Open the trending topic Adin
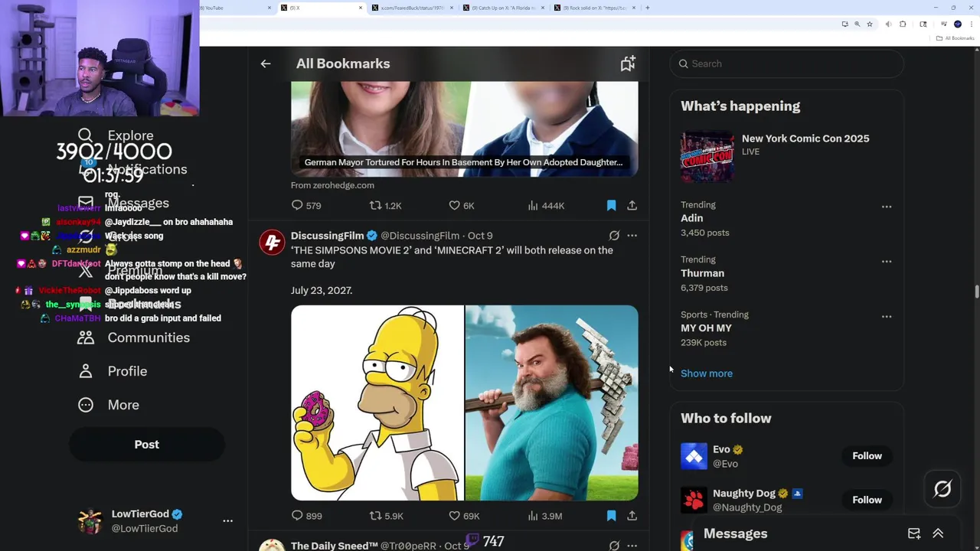The width and height of the screenshot is (980, 551). (x=692, y=218)
